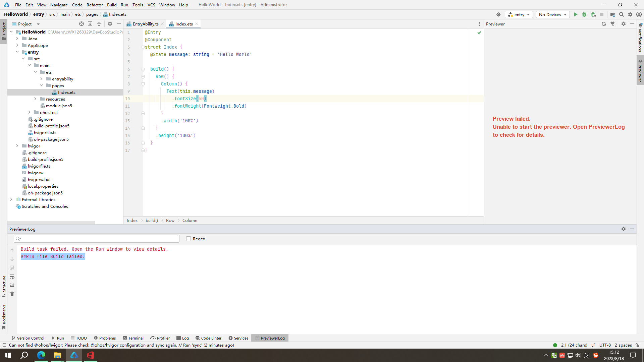This screenshot has height=362, width=644.
Task: Expand the hvigor folder
Action: pyautogui.click(x=17, y=146)
